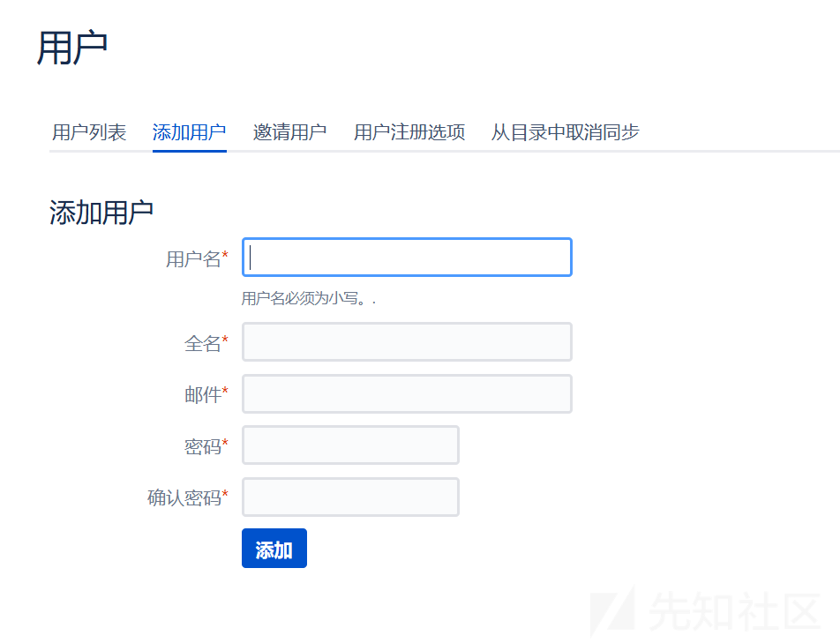Open the 邀请用户 tab
The image size is (840, 643).
(290, 131)
